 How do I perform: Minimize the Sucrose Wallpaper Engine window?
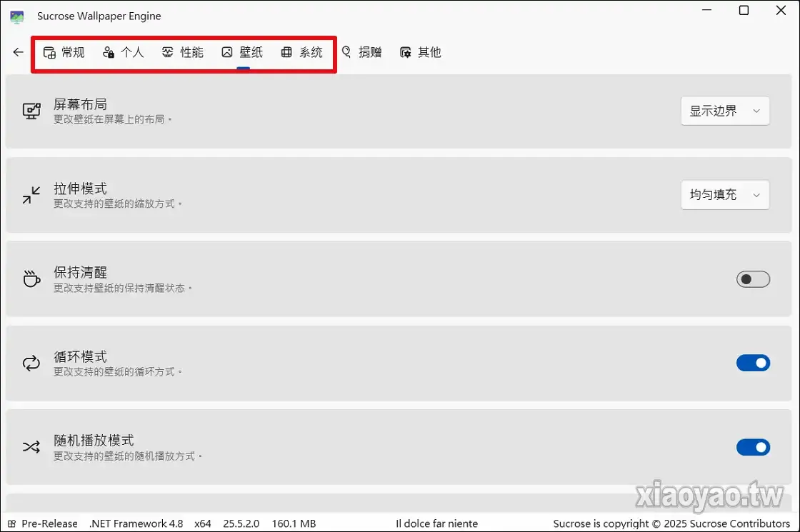click(706, 10)
